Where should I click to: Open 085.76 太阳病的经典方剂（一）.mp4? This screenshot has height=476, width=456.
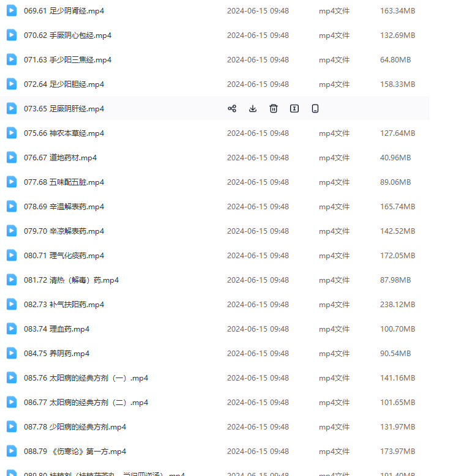86,378
